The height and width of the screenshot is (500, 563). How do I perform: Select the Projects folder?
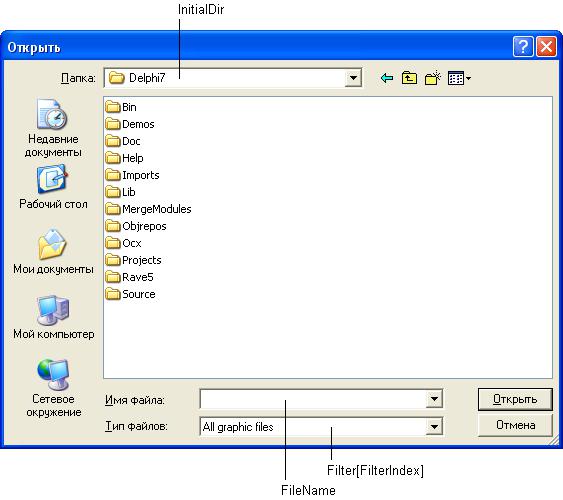click(x=134, y=260)
